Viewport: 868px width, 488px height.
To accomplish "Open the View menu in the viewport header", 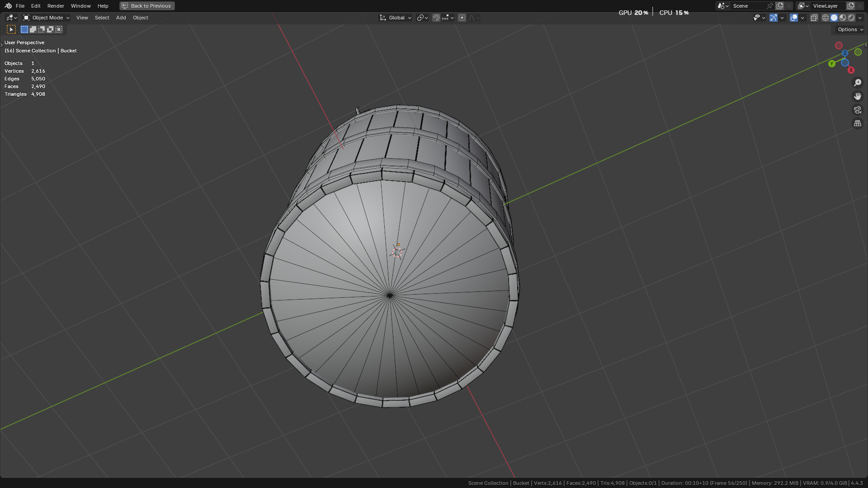I will tap(82, 18).
